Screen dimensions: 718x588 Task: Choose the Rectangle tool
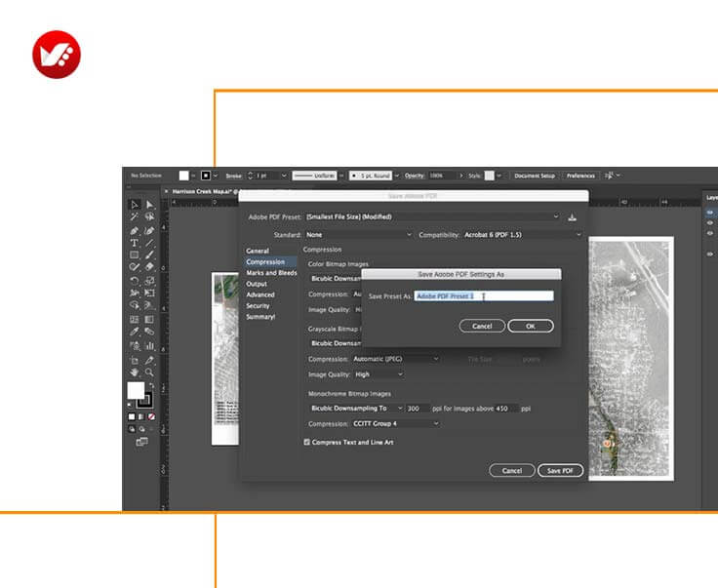(x=135, y=255)
